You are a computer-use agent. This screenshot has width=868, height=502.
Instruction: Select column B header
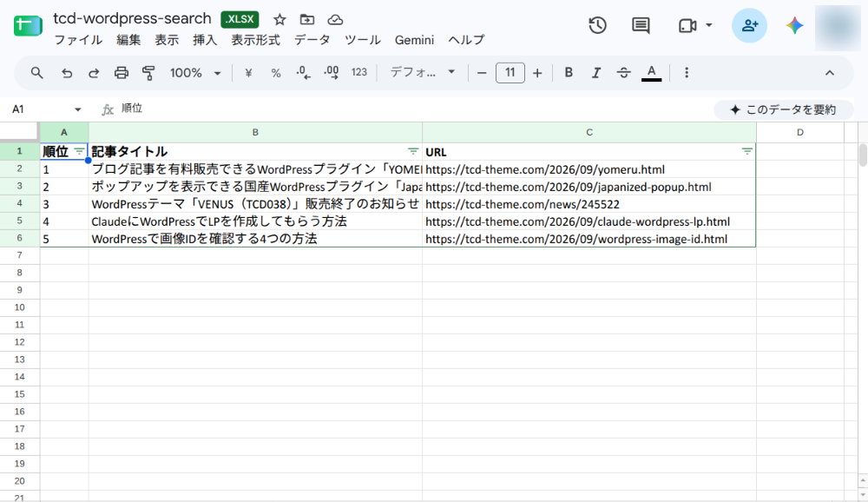pos(255,132)
